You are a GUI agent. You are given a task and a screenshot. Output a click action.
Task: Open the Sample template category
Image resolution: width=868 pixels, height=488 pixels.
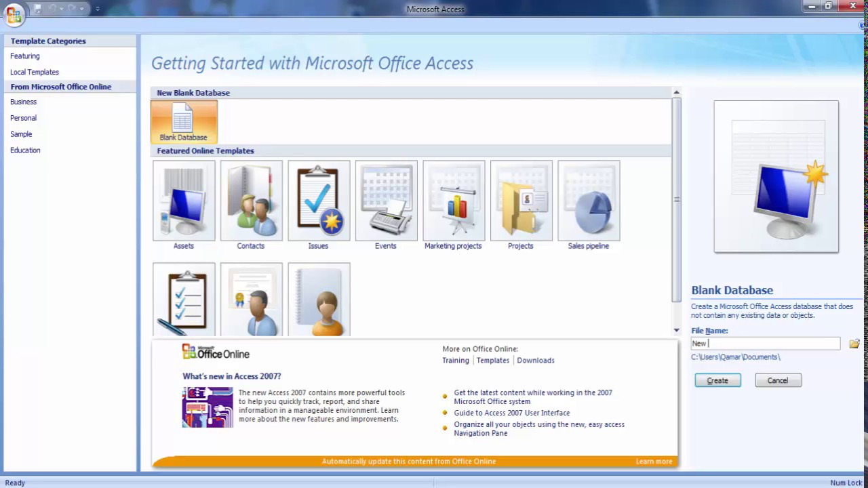pyautogui.click(x=21, y=134)
